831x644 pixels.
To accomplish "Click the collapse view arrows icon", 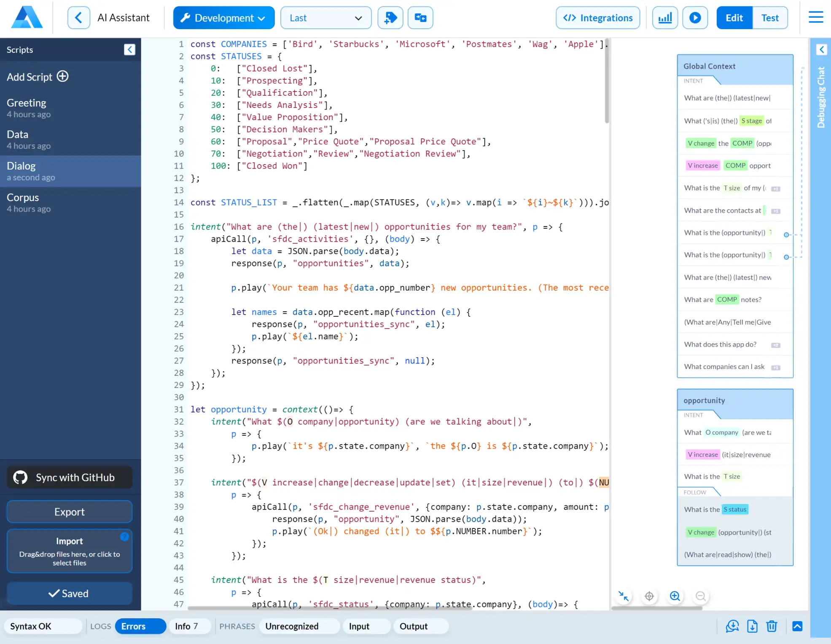I will [x=624, y=596].
